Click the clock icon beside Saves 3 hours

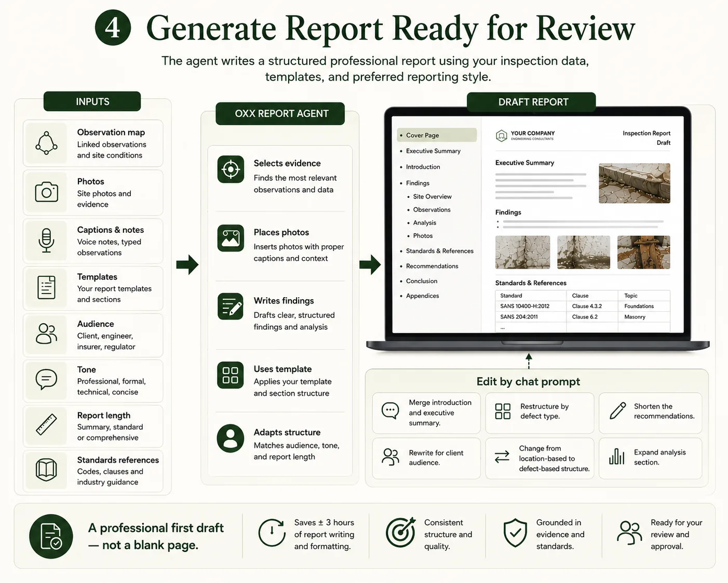click(x=272, y=533)
